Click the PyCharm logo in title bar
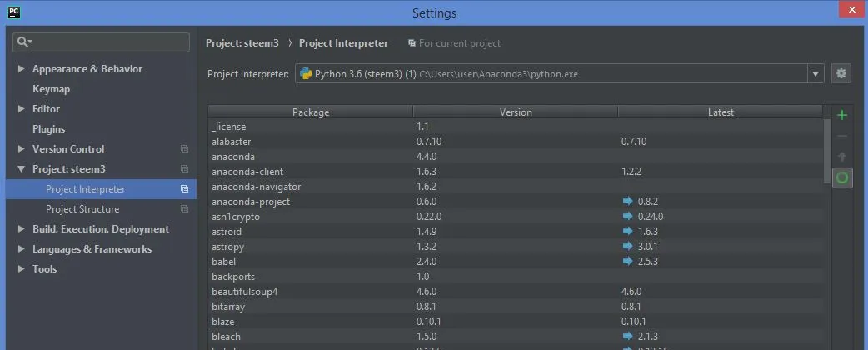The width and height of the screenshot is (868, 350). (14, 12)
